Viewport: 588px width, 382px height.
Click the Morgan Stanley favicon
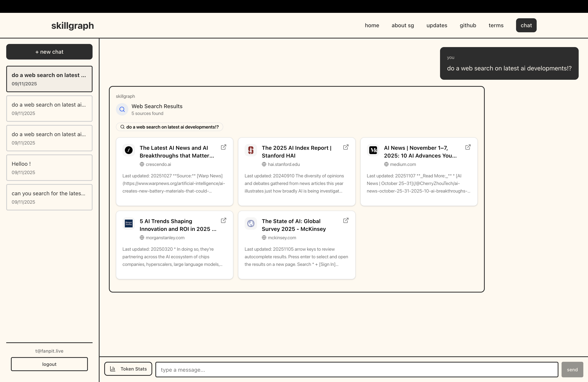(128, 223)
